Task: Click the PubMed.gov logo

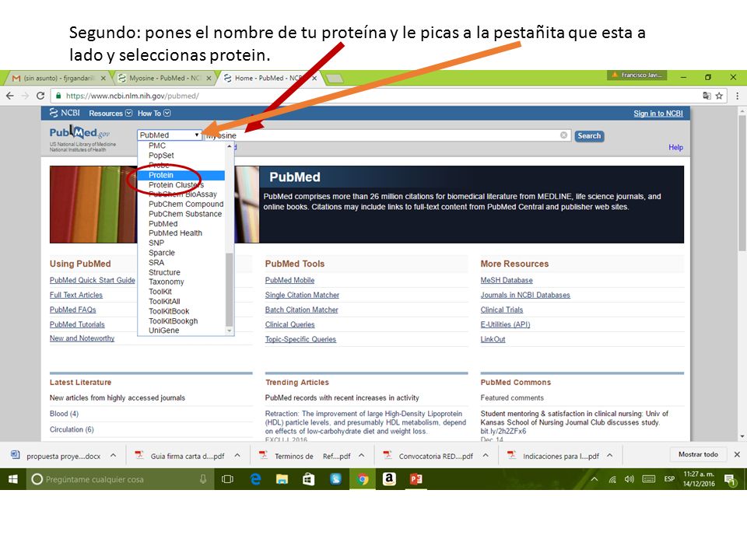Action: 80,132
